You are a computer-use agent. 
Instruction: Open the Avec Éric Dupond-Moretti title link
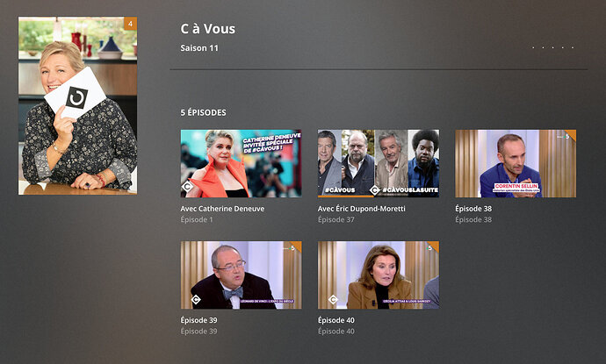coord(362,209)
